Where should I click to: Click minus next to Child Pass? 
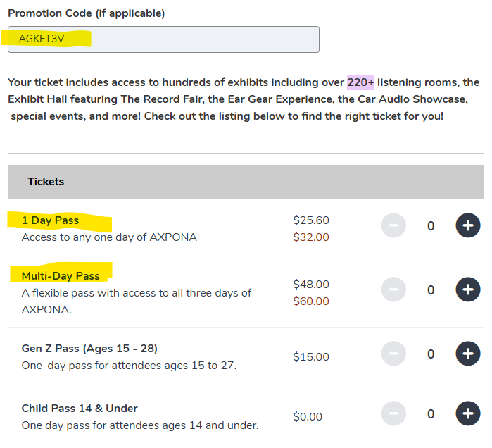pyautogui.click(x=393, y=413)
